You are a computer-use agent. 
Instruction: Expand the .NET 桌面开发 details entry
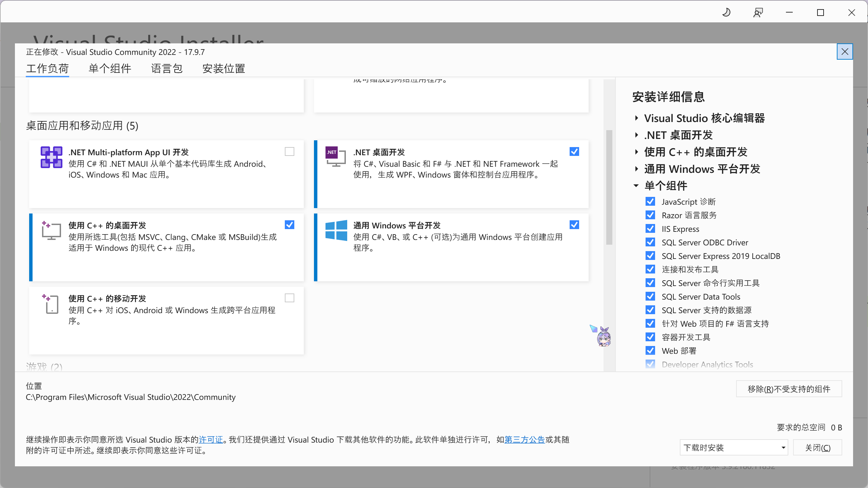click(636, 135)
